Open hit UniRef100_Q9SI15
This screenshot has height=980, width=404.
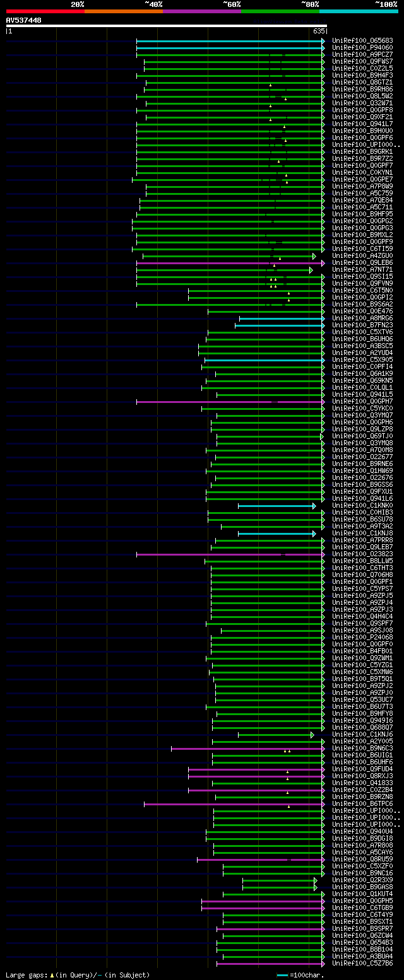[x=362, y=276]
